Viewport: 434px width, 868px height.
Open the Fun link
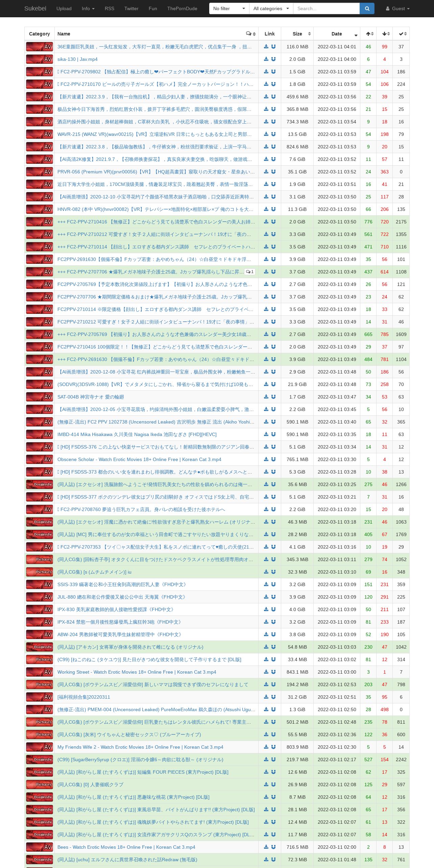153,8
